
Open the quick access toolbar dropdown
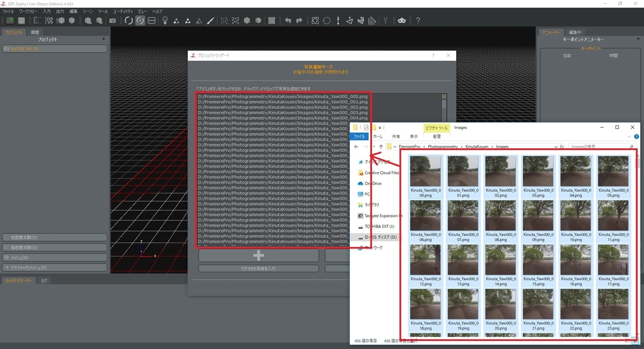380,128
